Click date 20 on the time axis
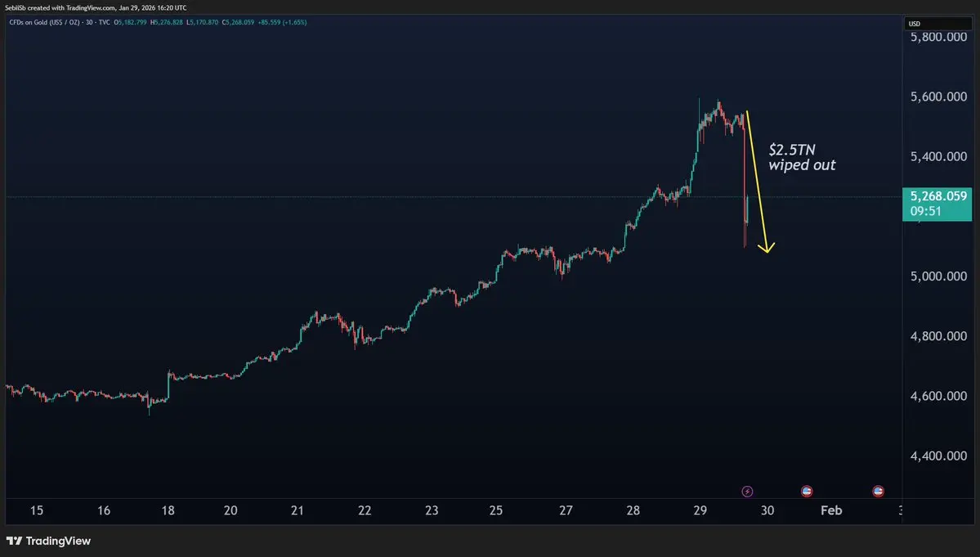980x557 pixels. click(x=230, y=510)
